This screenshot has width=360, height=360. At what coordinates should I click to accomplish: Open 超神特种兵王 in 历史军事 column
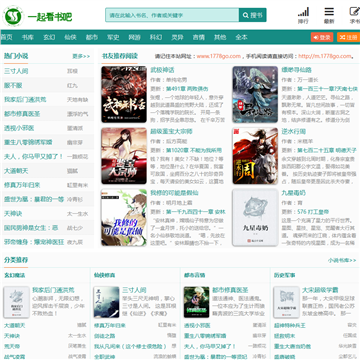[290, 325]
